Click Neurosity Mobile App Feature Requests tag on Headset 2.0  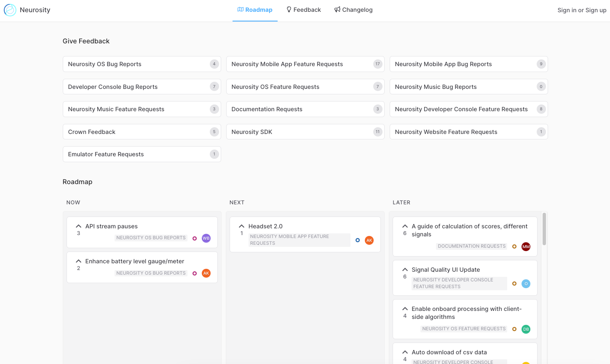pos(299,240)
